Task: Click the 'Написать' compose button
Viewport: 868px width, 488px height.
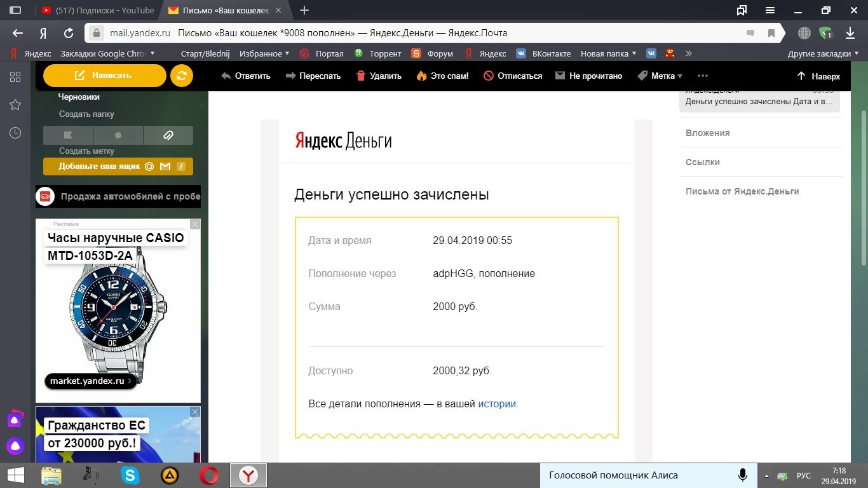Action: 104,76
